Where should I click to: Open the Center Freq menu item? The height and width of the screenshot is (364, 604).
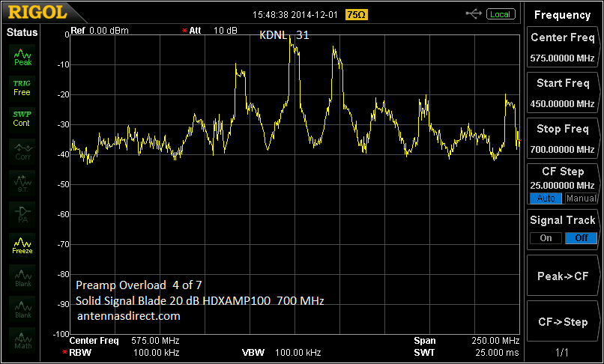(x=562, y=46)
